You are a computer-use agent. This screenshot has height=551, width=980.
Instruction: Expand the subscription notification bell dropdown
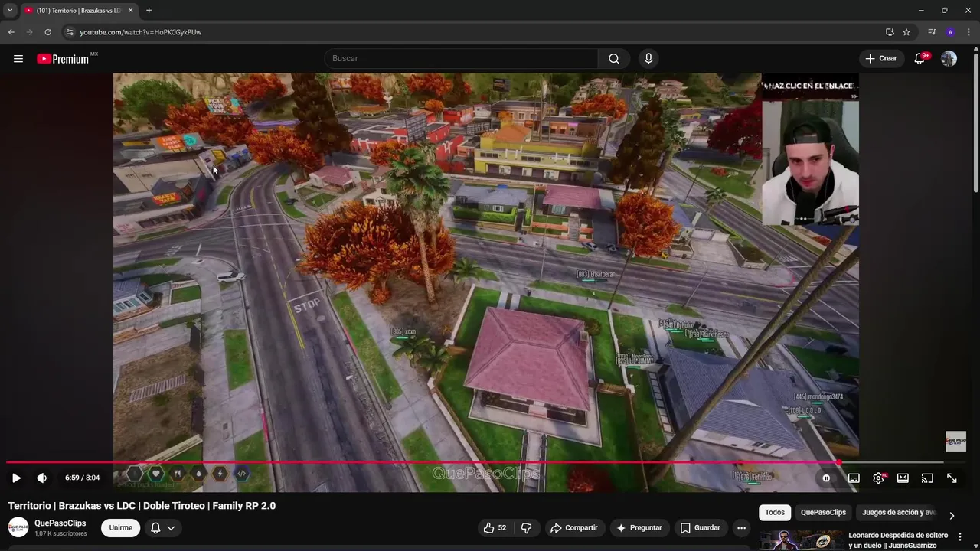162,528
